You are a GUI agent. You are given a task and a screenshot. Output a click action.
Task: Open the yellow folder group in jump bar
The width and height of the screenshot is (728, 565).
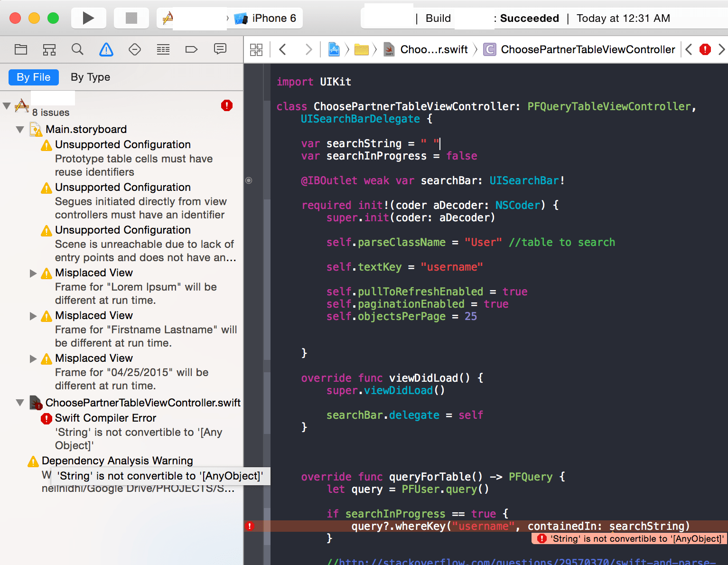(362, 49)
